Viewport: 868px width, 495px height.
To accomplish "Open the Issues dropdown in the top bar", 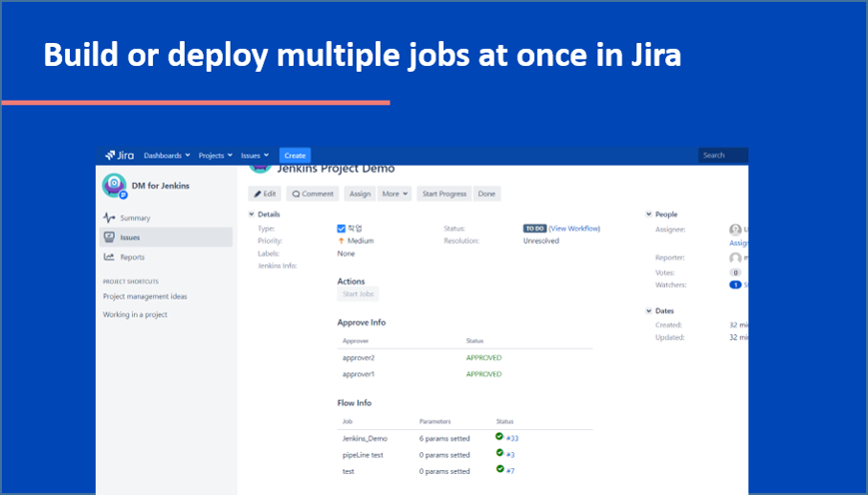I will point(254,156).
